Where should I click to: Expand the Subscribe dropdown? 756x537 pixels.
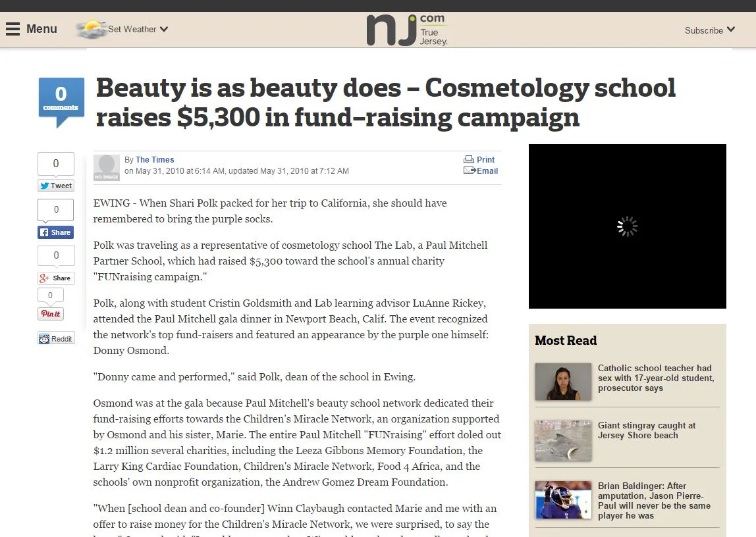click(710, 30)
